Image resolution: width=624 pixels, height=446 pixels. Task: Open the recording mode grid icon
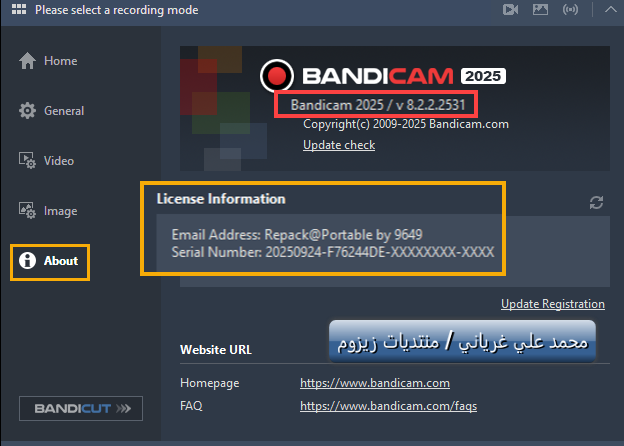[19, 9]
